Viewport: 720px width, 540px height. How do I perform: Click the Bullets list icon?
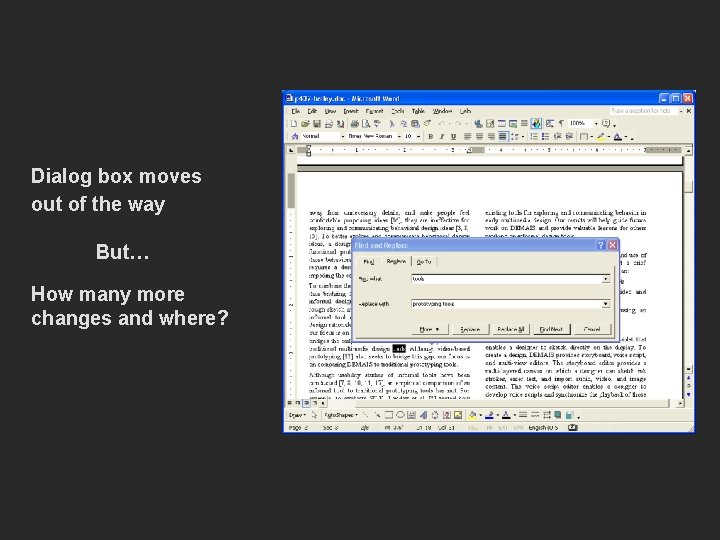click(546, 136)
